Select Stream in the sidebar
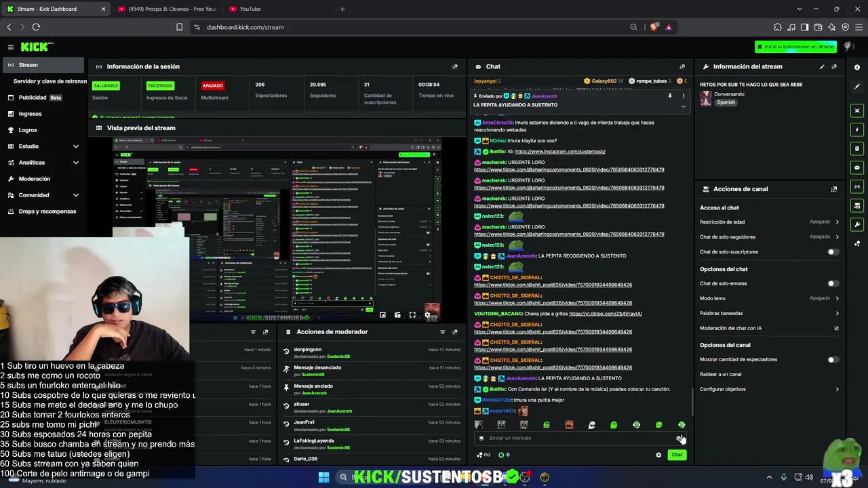 tap(44, 65)
